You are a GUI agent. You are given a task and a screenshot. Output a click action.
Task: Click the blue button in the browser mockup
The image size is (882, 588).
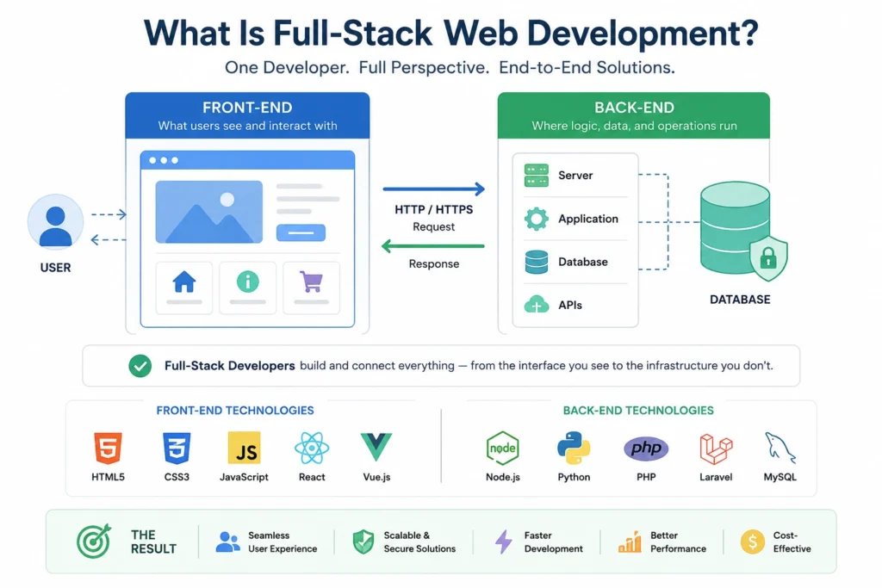[x=301, y=232]
